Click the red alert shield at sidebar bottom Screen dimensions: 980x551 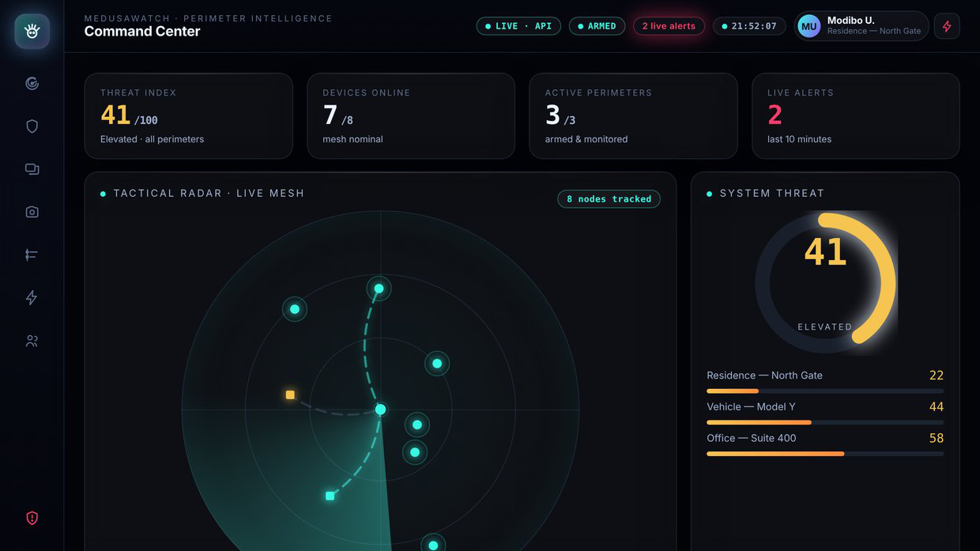32,519
